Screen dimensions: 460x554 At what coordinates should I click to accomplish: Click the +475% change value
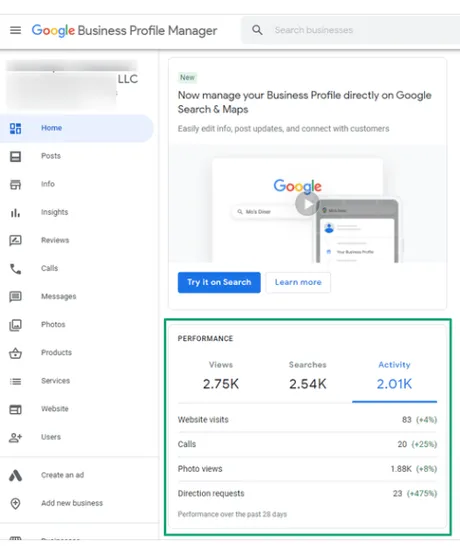click(422, 493)
